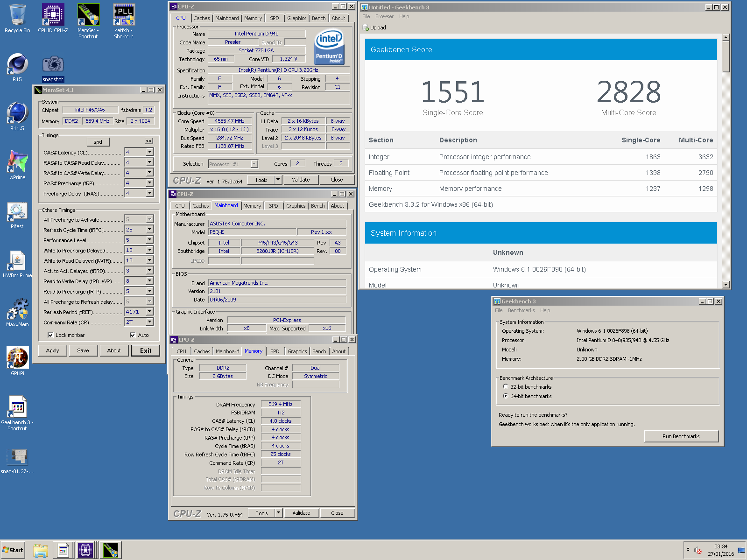Open the snapshot camera icon
747x560 pixels.
tap(53, 68)
